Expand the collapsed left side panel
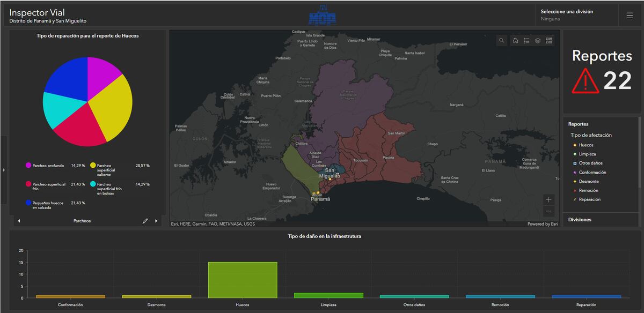 click(x=4, y=170)
